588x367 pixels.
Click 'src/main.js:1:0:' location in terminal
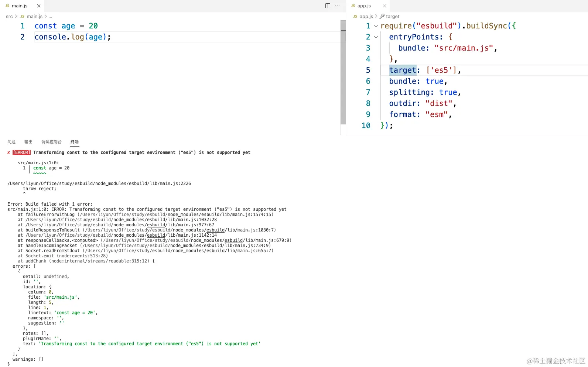(x=38, y=163)
